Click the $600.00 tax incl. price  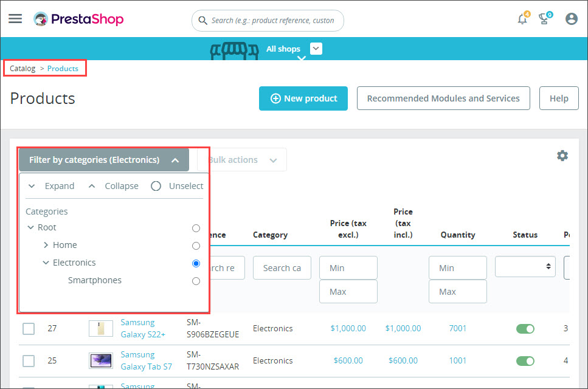[x=403, y=361]
